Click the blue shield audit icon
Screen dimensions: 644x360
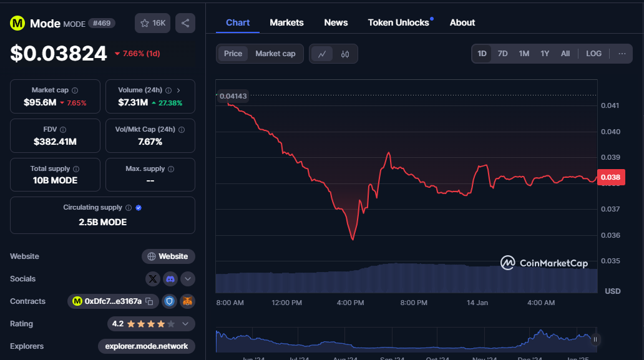coord(168,301)
